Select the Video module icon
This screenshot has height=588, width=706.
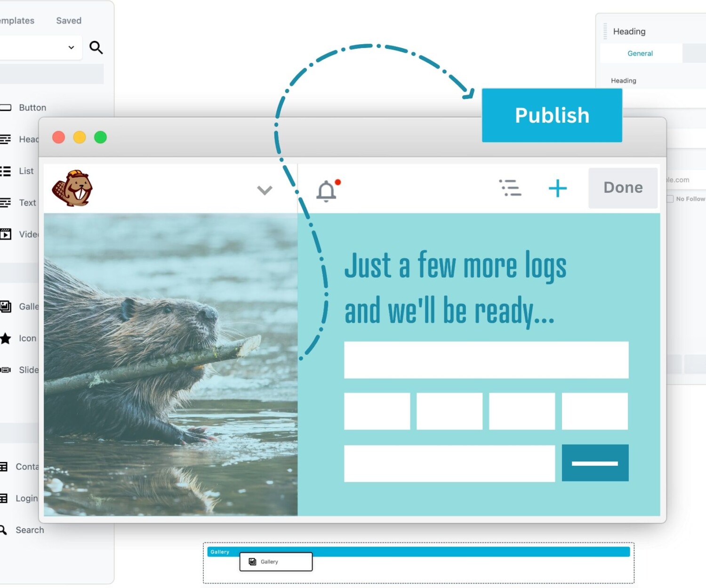(x=6, y=234)
